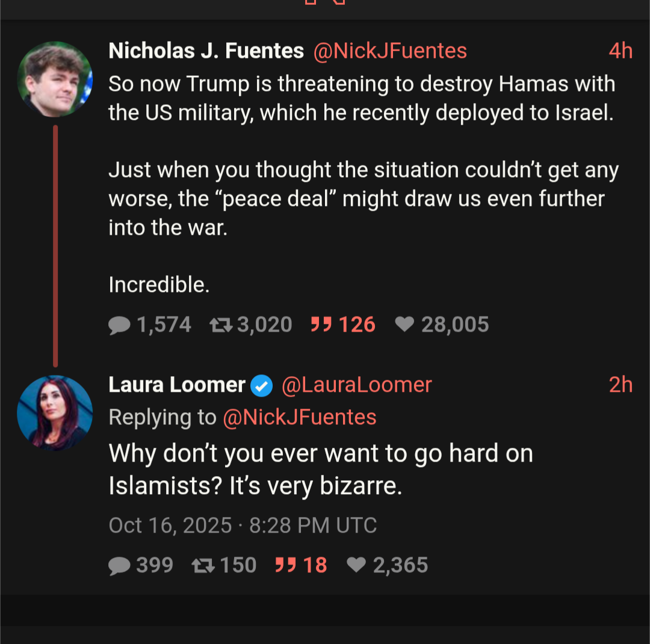
Task: Click the 'go hard on Islamists' reply text
Action: point(320,469)
